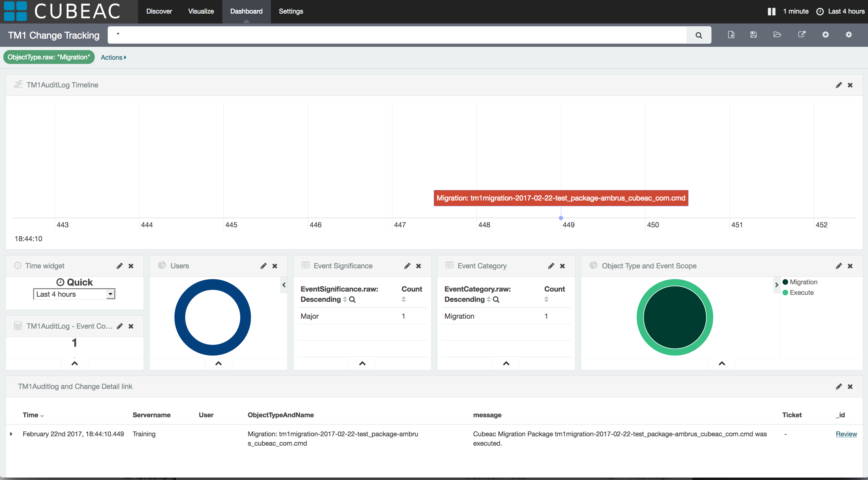Open the Discover tab

click(x=159, y=11)
